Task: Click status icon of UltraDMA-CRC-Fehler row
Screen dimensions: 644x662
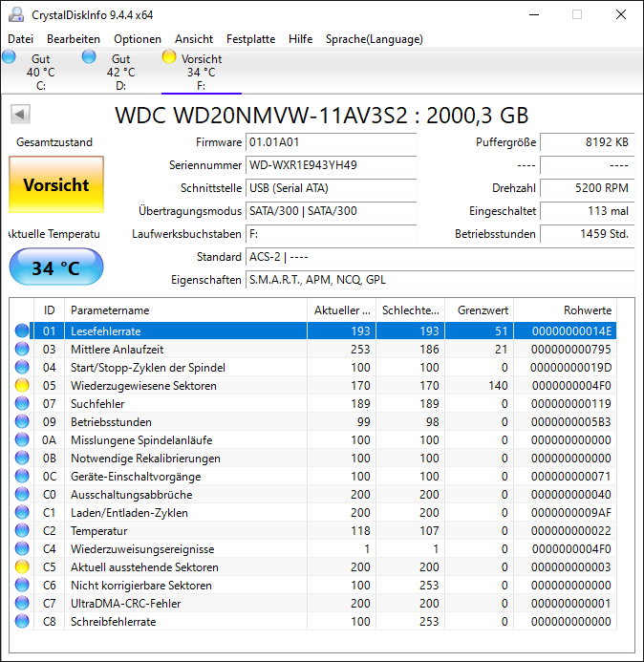Action: pyautogui.click(x=22, y=603)
